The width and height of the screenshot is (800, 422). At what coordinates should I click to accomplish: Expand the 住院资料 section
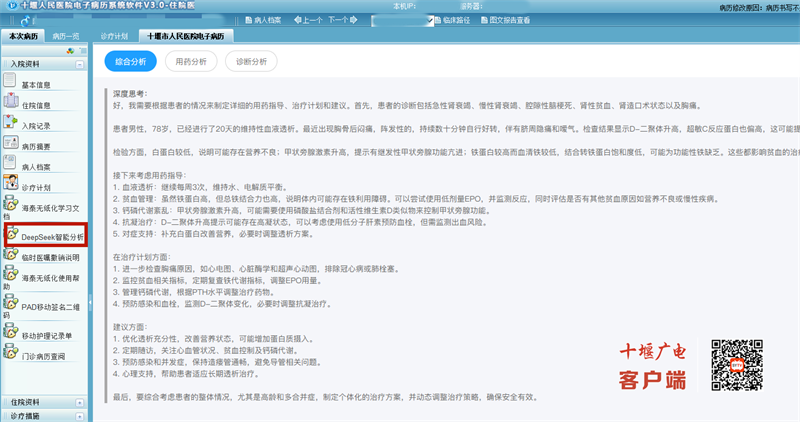[x=80, y=403]
